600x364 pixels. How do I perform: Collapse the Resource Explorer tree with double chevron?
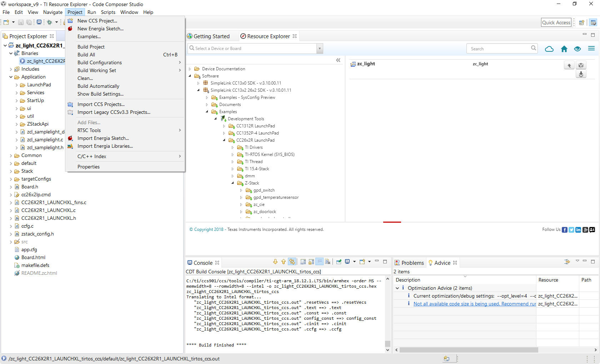338,60
